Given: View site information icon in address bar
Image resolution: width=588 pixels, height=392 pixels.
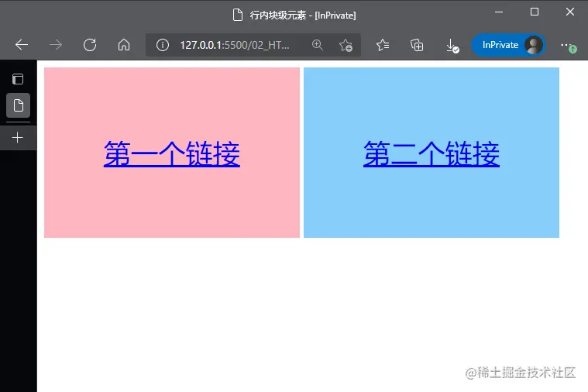Looking at the screenshot, I should pyautogui.click(x=163, y=45).
